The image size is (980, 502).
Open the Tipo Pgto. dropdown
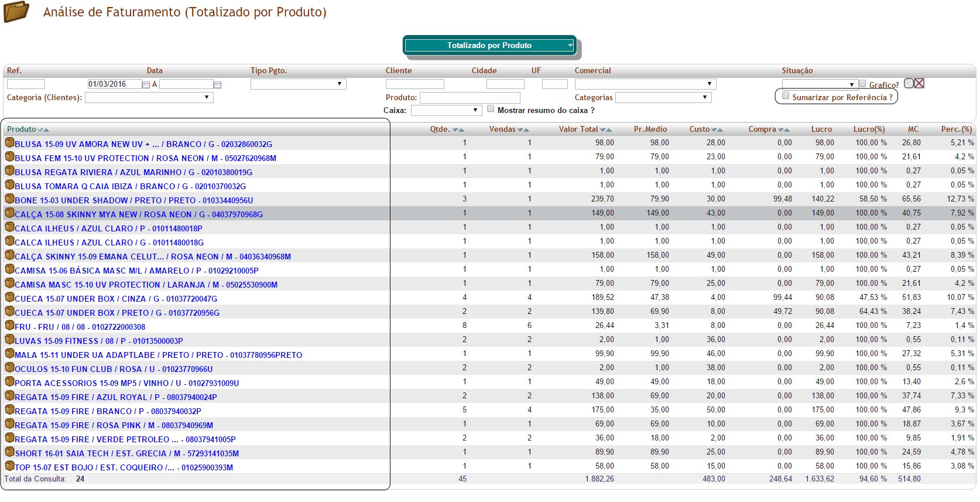tap(298, 84)
